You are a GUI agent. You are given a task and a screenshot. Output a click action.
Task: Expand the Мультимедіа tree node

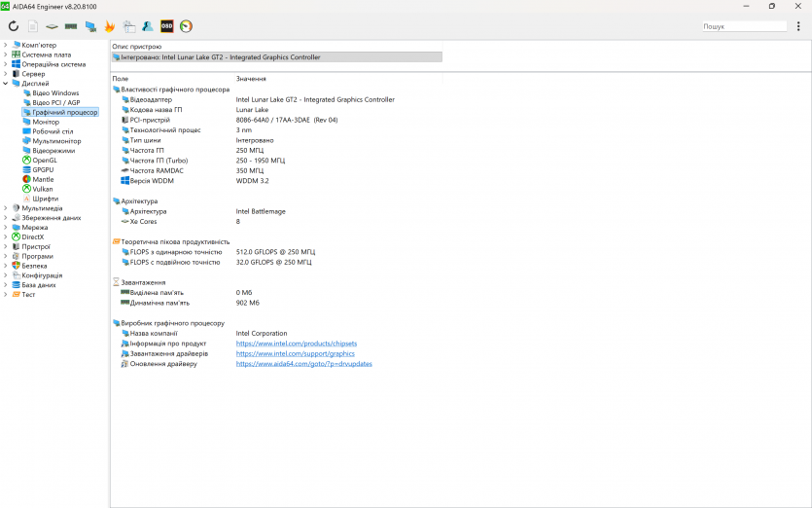[5, 208]
